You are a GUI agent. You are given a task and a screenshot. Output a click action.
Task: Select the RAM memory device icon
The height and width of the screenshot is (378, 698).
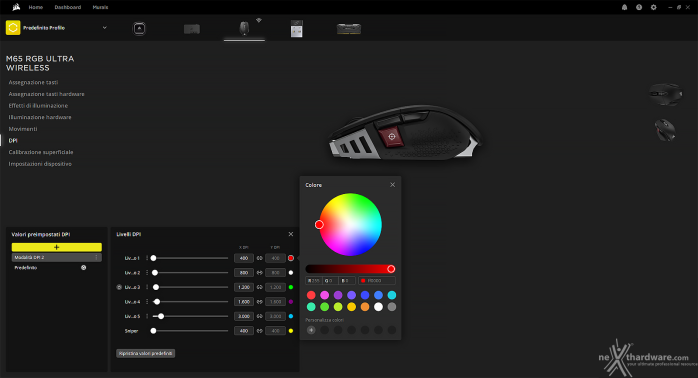(349, 29)
